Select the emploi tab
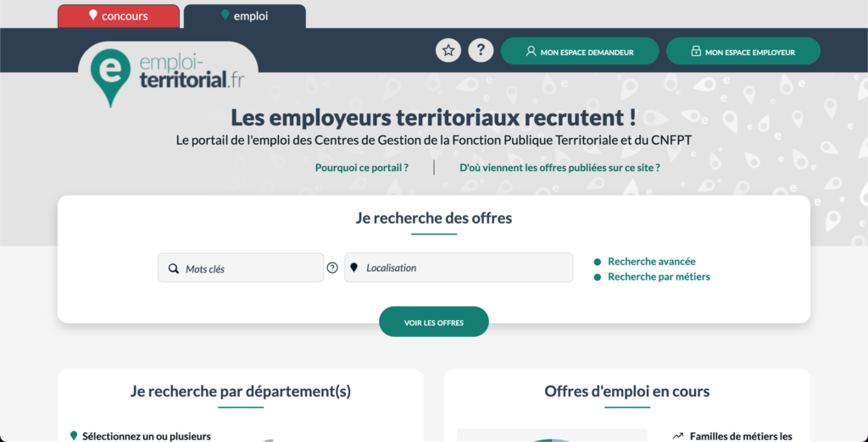 coord(245,16)
